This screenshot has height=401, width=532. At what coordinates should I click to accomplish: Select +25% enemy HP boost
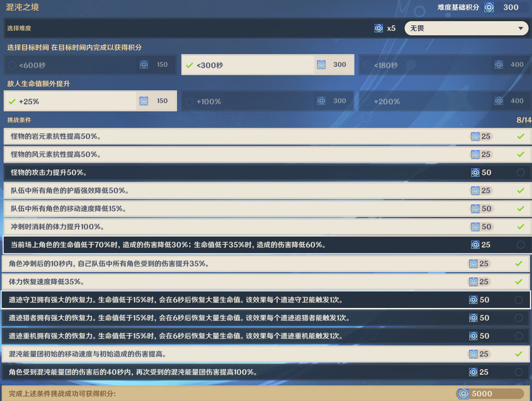pos(90,101)
